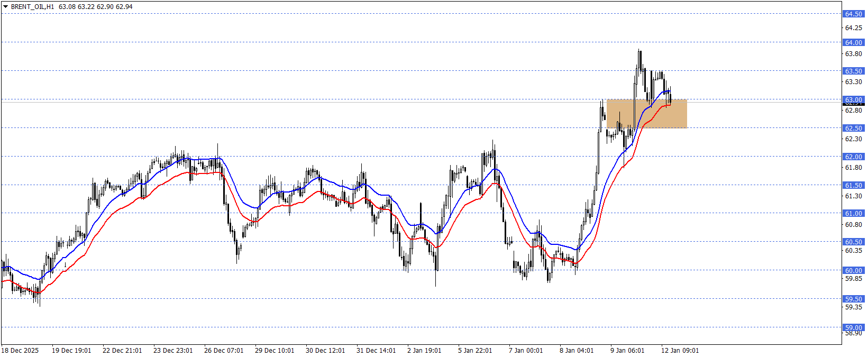Click the 61.80 price scale value
Image resolution: width=868 pixels, height=357 pixels.
coord(853,168)
